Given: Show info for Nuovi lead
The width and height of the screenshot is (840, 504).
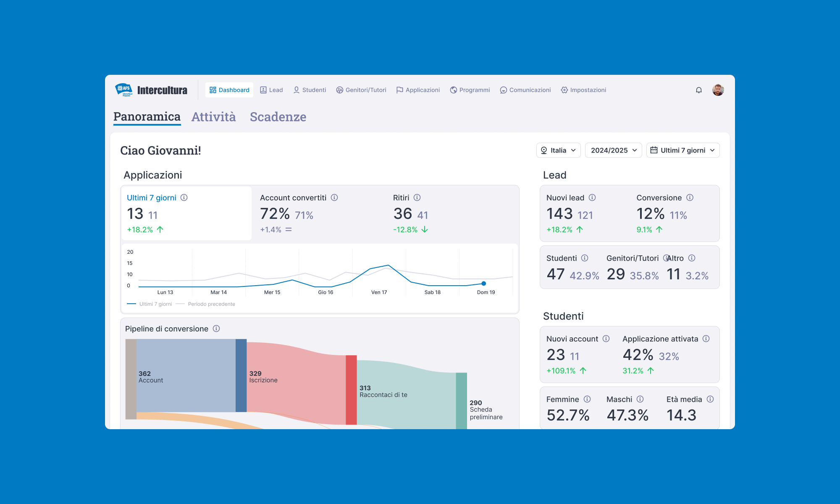Looking at the screenshot, I should [592, 197].
